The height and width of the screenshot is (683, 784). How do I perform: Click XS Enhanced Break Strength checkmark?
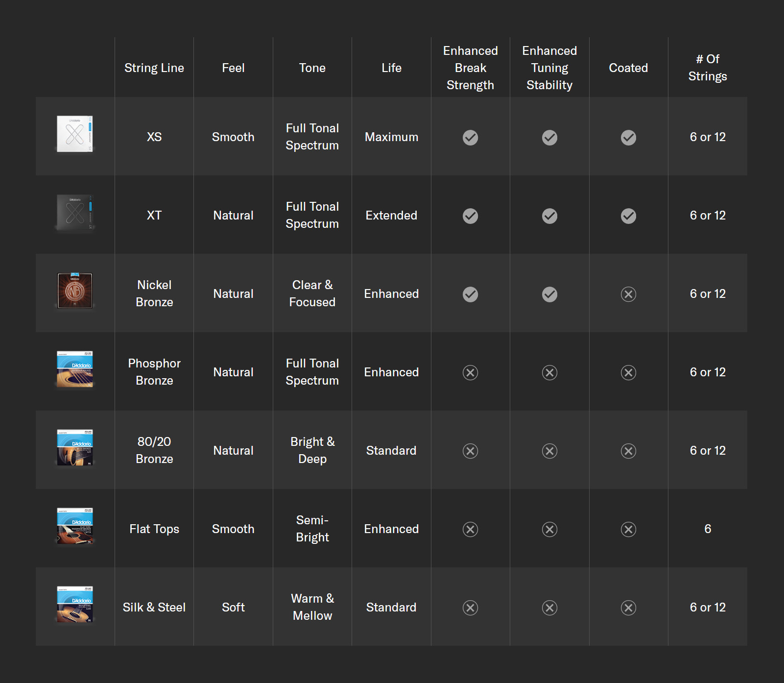coord(470,138)
